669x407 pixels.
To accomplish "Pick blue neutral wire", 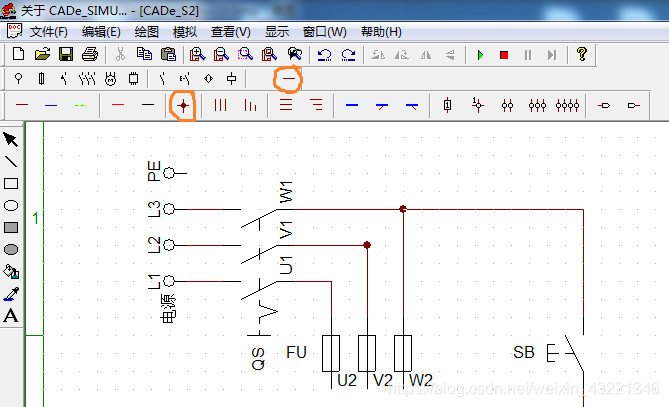I will [x=51, y=105].
